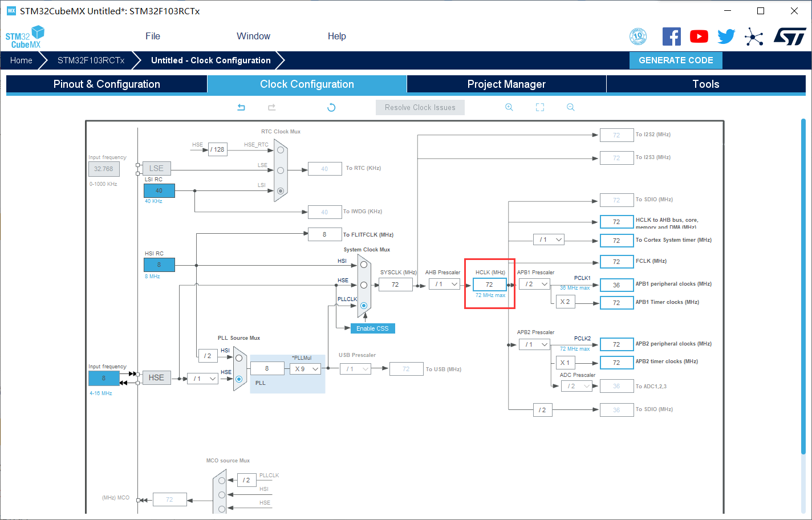812x520 pixels.
Task: Click the ST logo
Action: (x=790, y=36)
